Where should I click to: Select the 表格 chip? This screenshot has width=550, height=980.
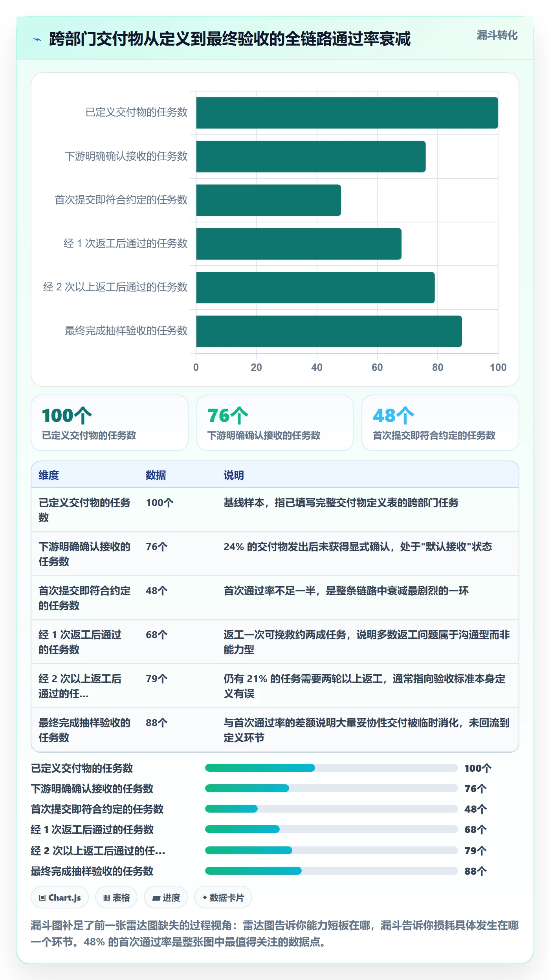tap(116, 897)
